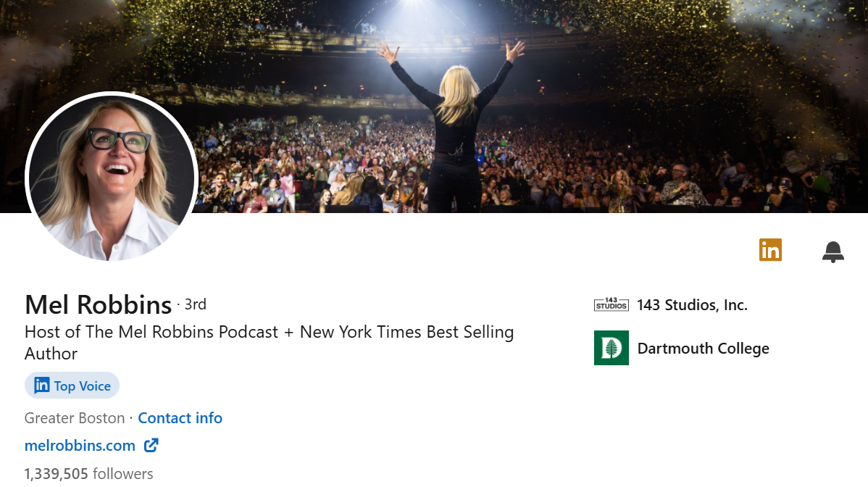Click the Dartmouth College logo icon

[x=611, y=348]
